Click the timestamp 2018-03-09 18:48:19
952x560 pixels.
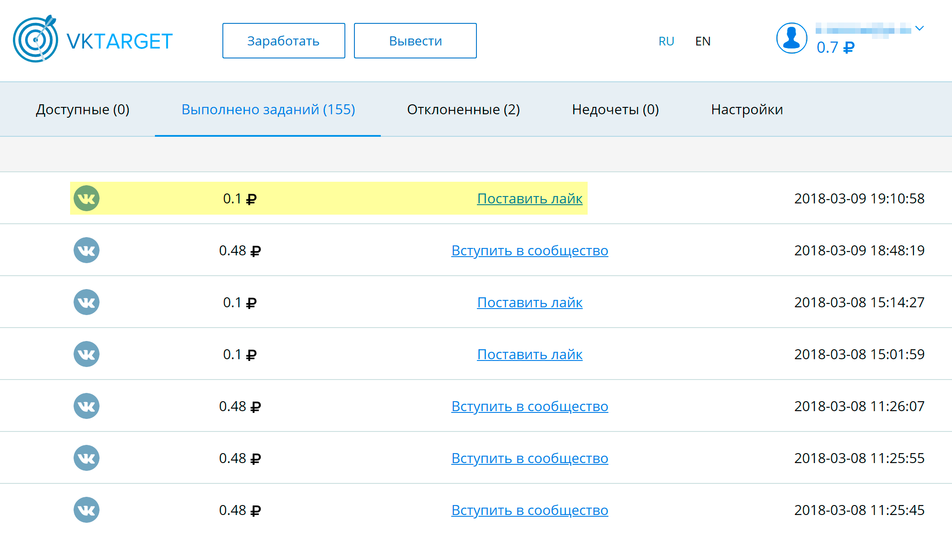coord(859,250)
